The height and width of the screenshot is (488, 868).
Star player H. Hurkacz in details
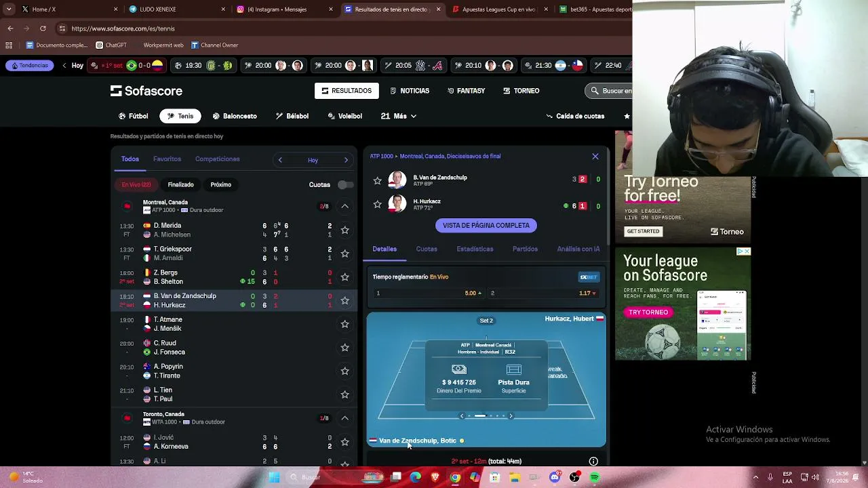tap(378, 205)
